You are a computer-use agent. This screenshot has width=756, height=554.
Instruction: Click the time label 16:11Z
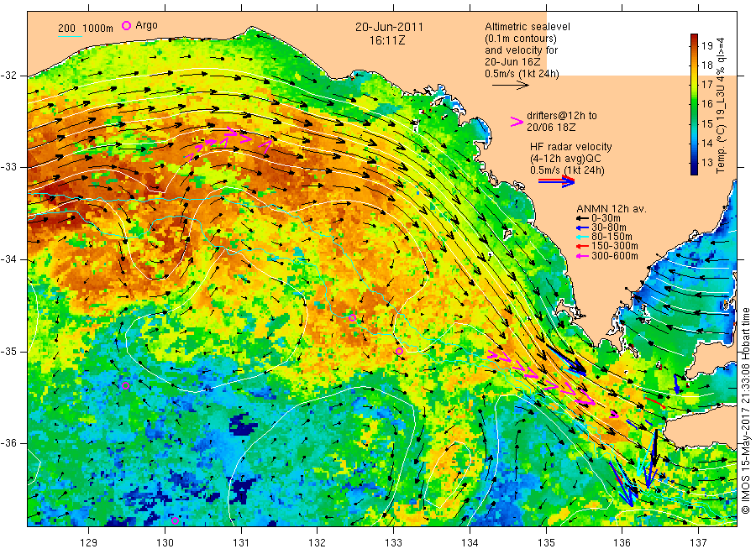387,40
